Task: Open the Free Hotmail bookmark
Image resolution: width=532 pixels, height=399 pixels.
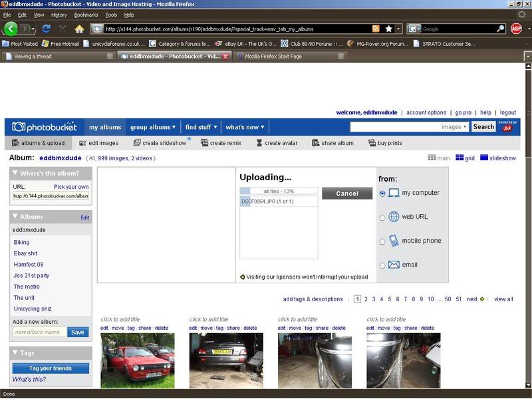Action: click(x=60, y=44)
